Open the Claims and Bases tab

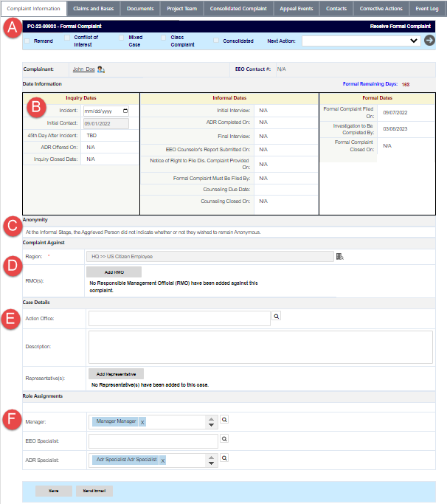click(94, 9)
